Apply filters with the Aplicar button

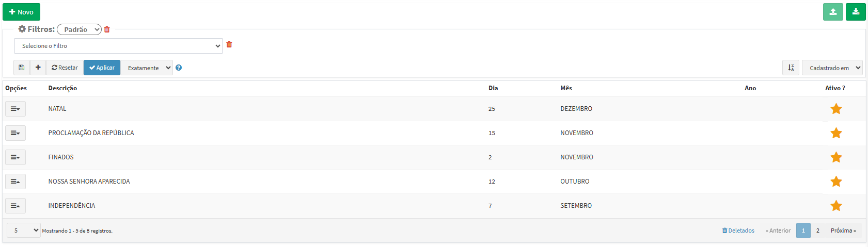102,68
